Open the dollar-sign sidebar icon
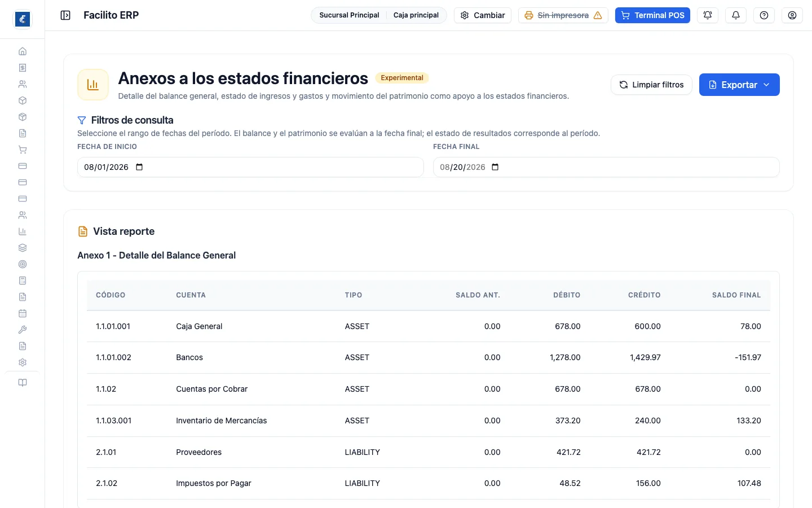The image size is (812, 508). tap(23, 68)
